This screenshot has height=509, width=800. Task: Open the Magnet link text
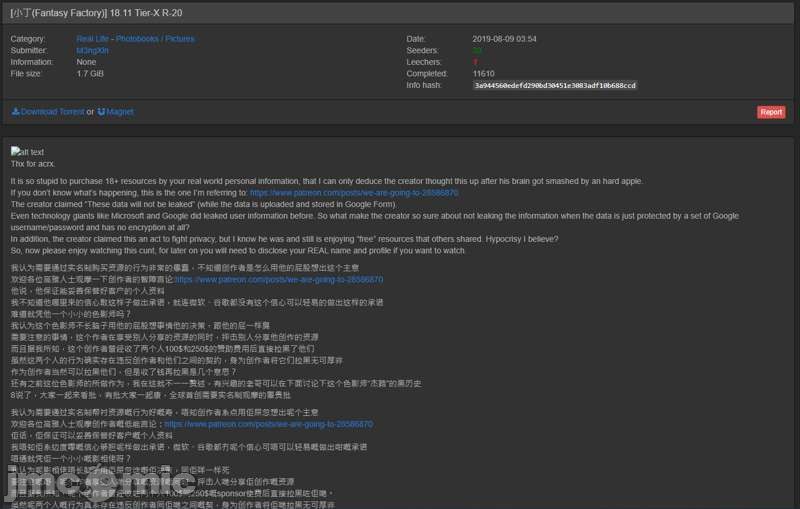[x=119, y=112]
